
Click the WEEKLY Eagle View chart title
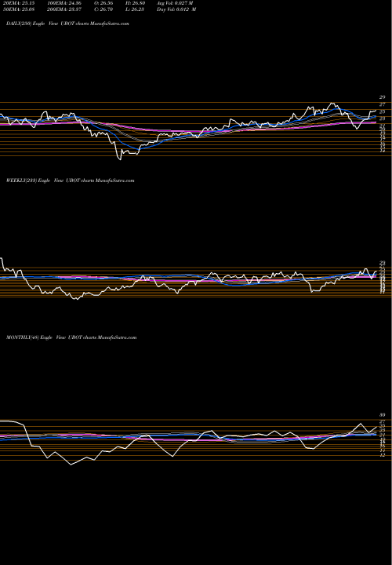coord(71,180)
